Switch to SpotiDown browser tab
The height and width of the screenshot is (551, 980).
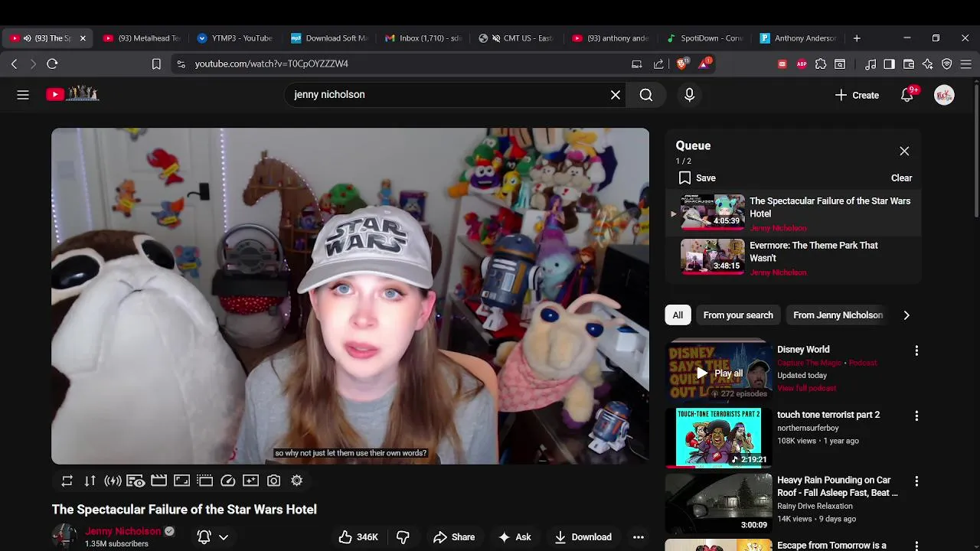705,38
